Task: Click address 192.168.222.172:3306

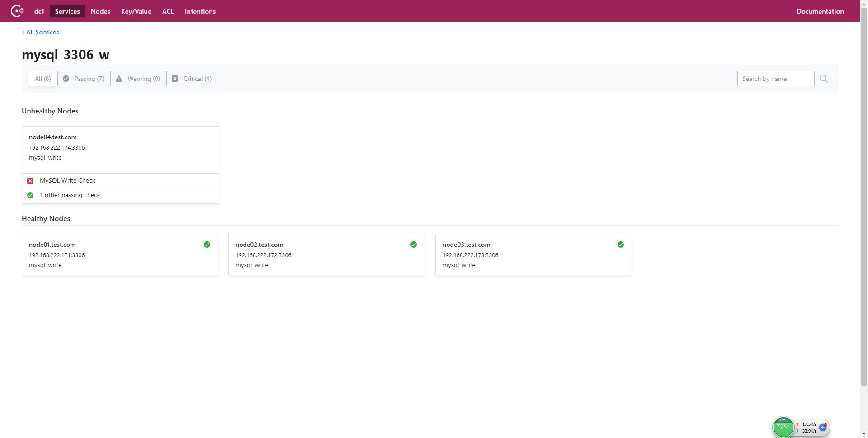Action: pyautogui.click(x=264, y=255)
